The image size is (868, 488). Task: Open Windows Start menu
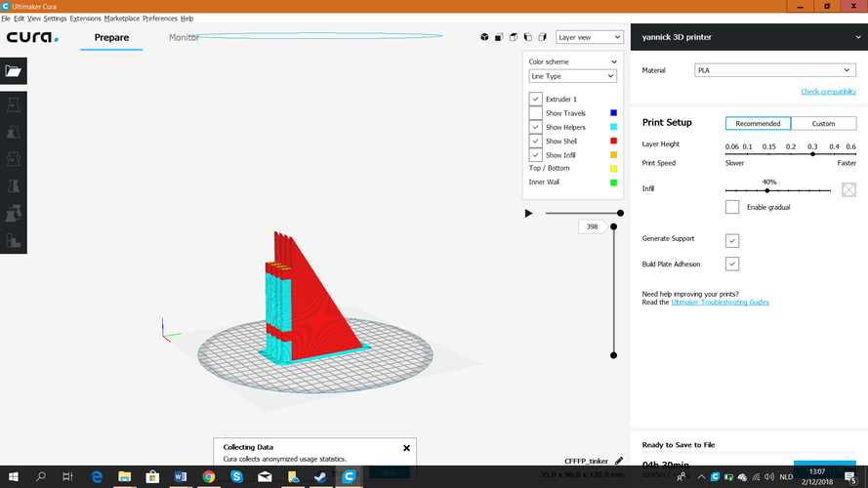[14, 476]
